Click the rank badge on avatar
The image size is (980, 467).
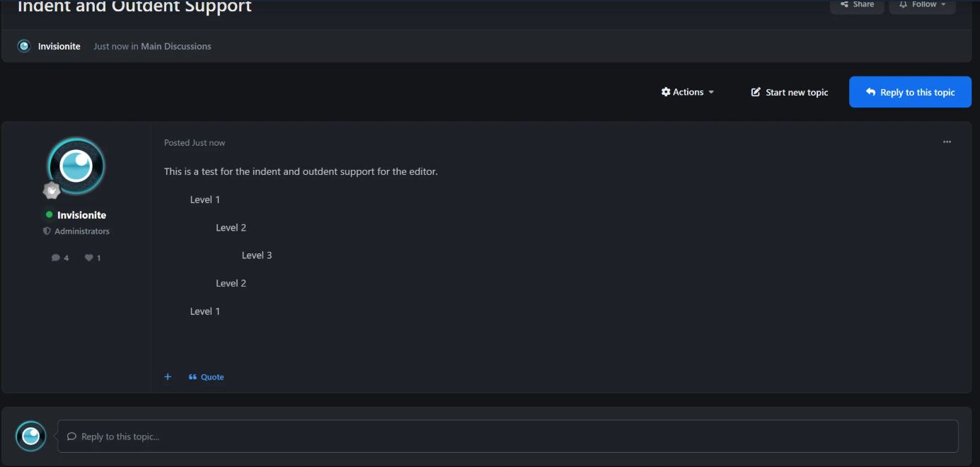[x=52, y=190]
